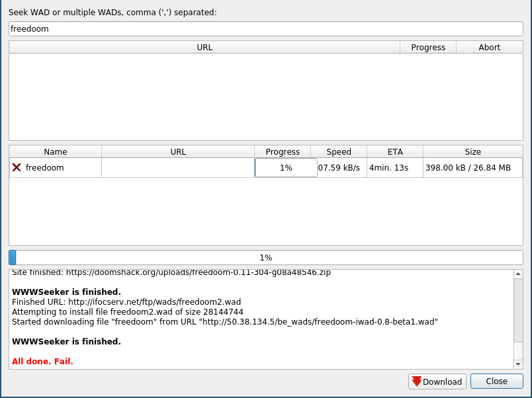Click the Download button label

(442, 381)
